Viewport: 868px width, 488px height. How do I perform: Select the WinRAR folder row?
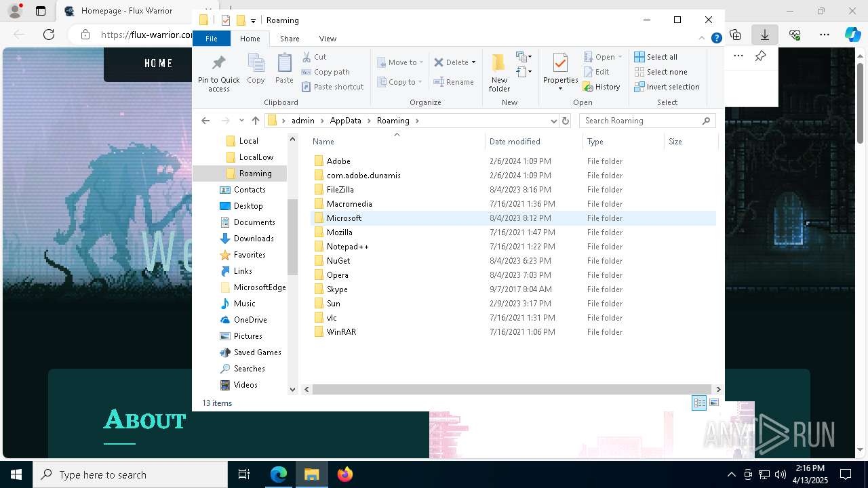[513, 332]
